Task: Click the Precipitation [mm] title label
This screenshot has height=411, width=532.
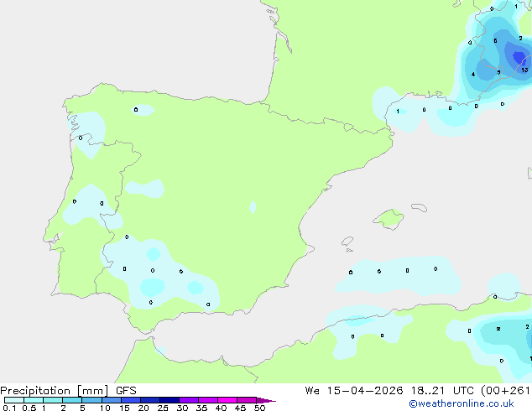Action: coord(55,391)
